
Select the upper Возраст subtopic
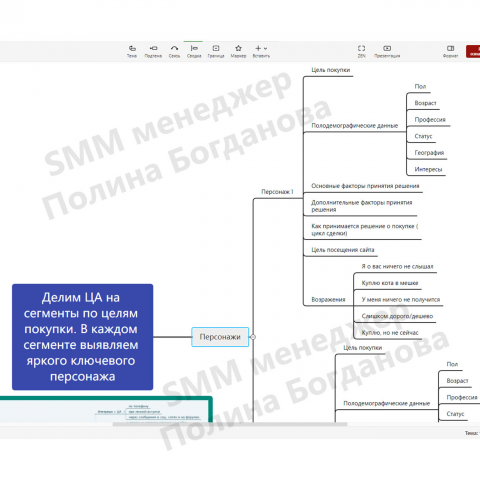click(425, 103)
